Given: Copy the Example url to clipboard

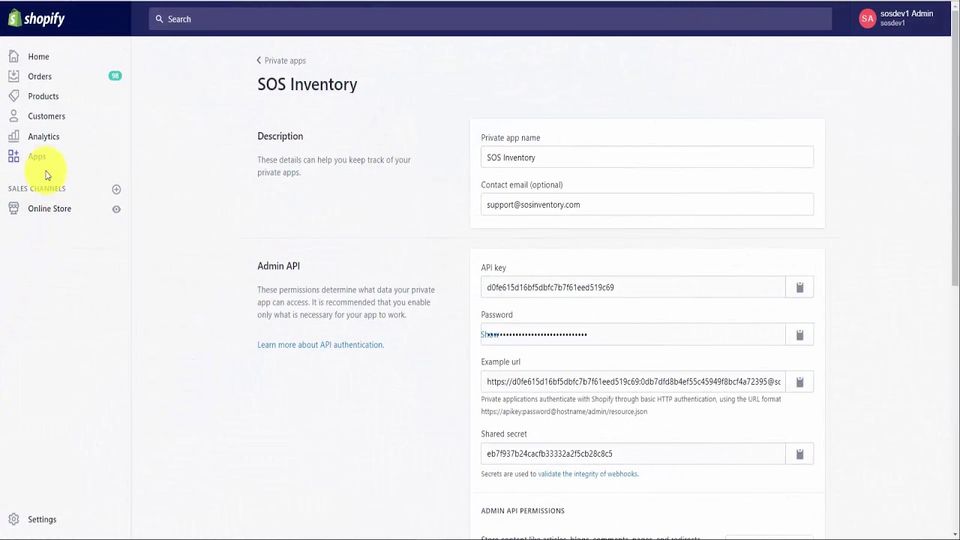Looking at the screenshot, I should pos(800,382).
